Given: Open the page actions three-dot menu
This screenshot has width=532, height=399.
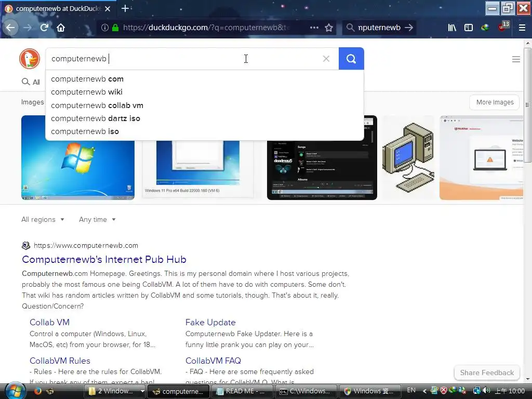Looking at the screenshot, I should [314, 28].
